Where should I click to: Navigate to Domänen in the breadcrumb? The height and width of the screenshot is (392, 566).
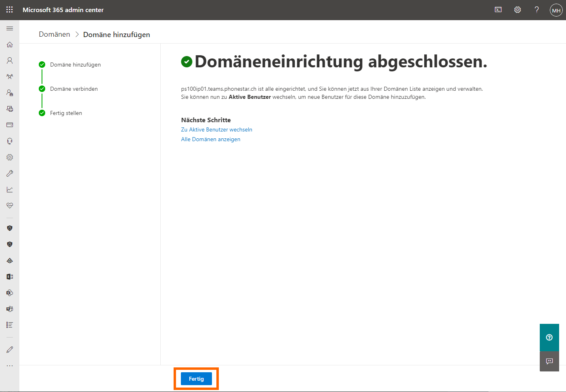click(x=55, y=34)
